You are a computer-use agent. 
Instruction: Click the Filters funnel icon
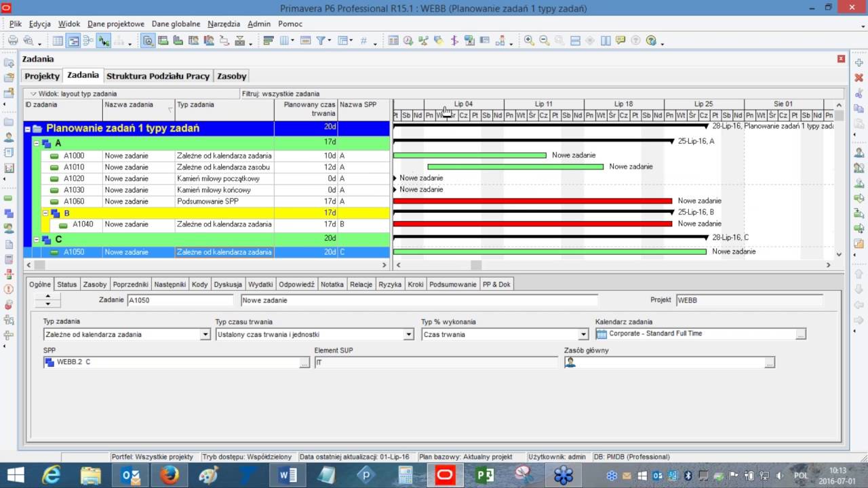pos(321,41)
